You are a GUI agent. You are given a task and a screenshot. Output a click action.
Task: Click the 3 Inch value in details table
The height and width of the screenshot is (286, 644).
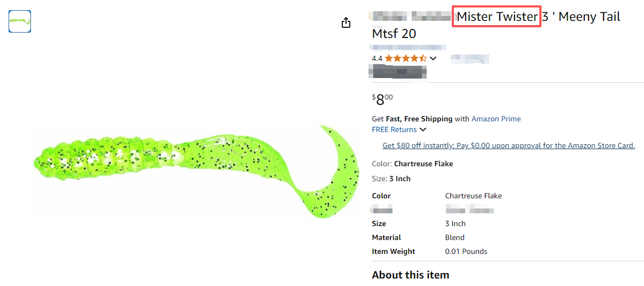pyautogui.click(x=455, y=223)
